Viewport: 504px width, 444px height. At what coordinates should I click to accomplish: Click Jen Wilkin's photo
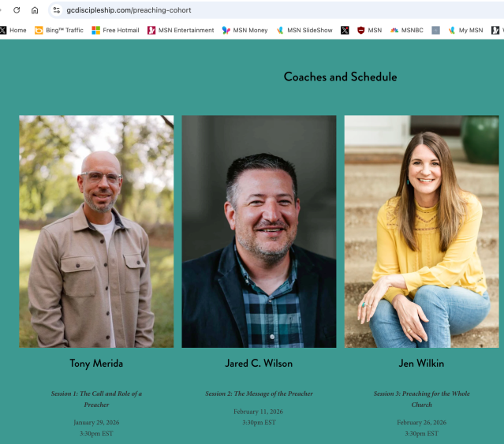tap(422, 231)
